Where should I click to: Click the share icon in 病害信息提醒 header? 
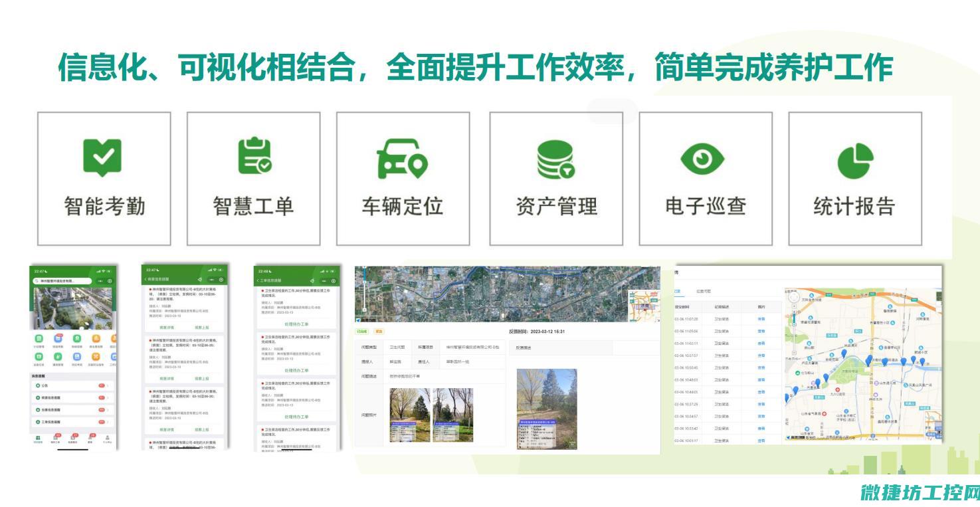click(x=200, y=279)
